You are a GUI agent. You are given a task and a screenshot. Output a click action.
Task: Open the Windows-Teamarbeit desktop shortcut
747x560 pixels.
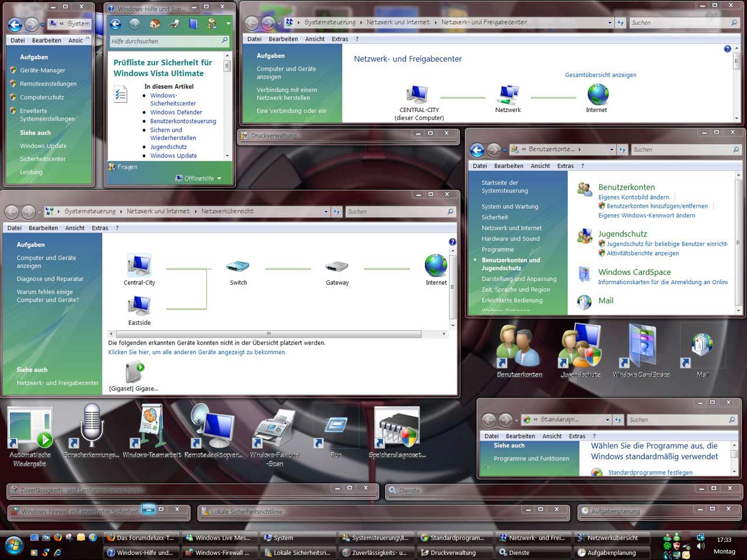point(152,430)
